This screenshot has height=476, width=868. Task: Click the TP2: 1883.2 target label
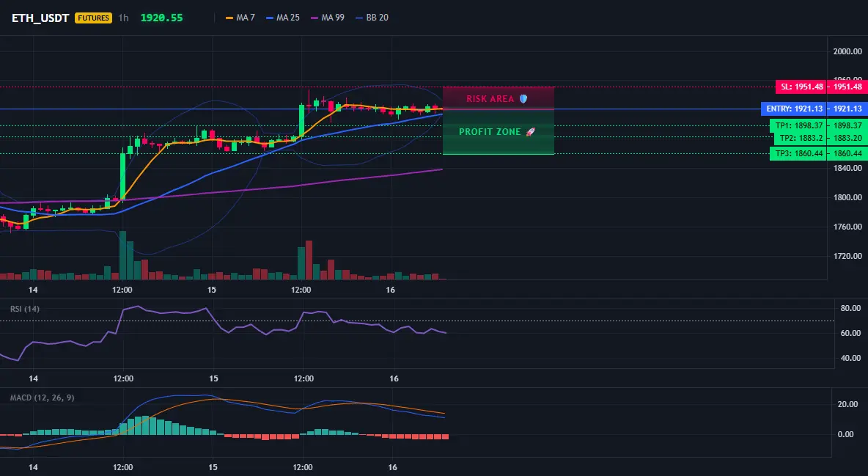tap(801, 138)
